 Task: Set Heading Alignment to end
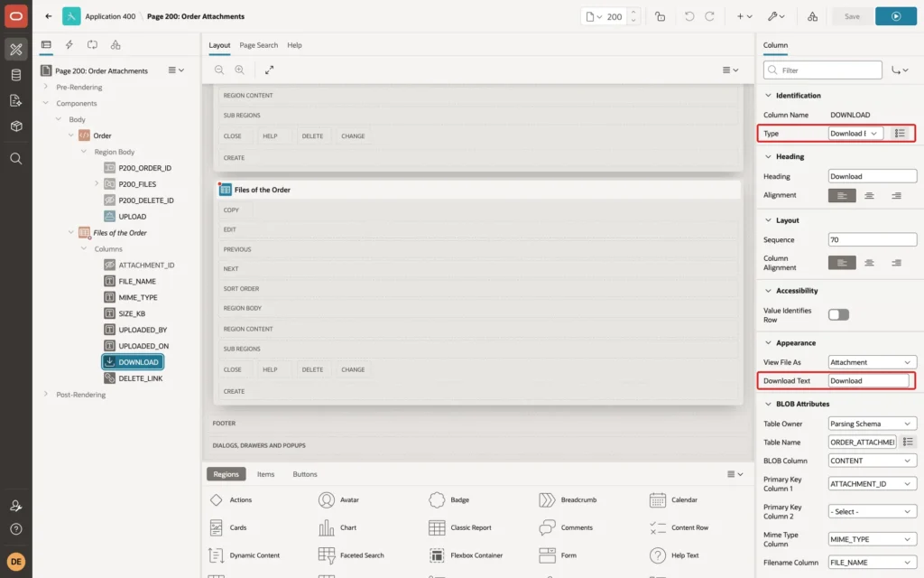coord(896,195)
